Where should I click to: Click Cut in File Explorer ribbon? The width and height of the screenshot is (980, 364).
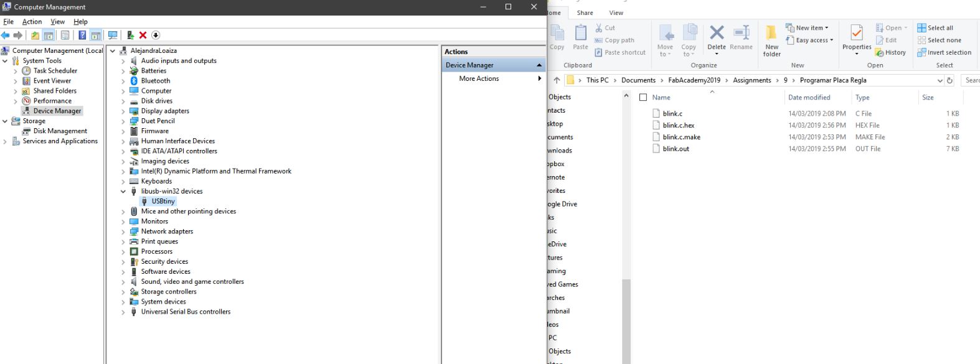coord(605,28)
